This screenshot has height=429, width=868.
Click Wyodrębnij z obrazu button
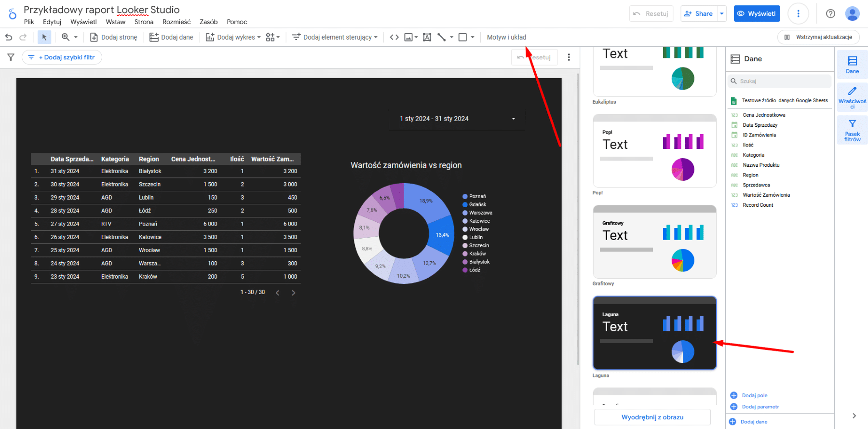click(652, 417)
